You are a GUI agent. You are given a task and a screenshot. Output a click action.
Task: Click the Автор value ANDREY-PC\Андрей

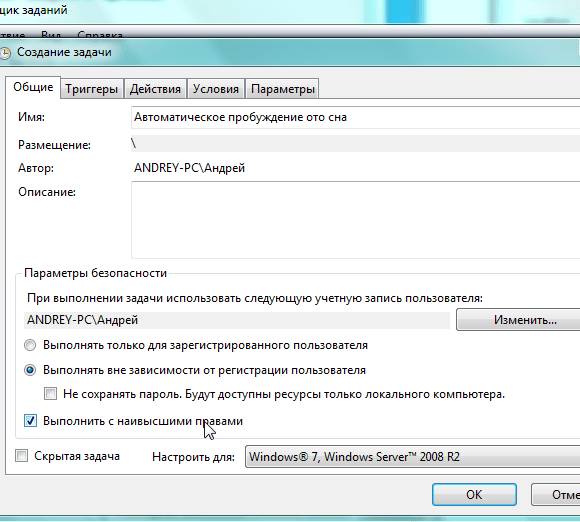pyautogui.click(x=189, y=168)
